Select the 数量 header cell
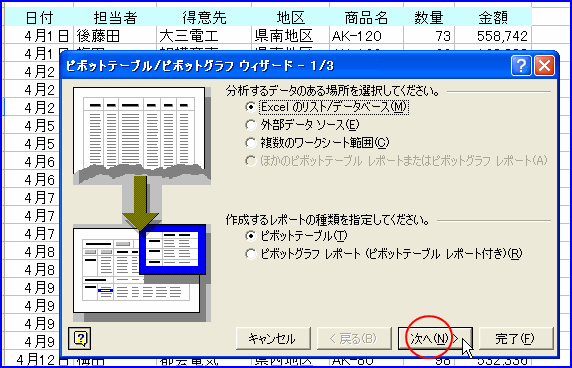Viewport: 572px width, 368px height. click(429, 17)
